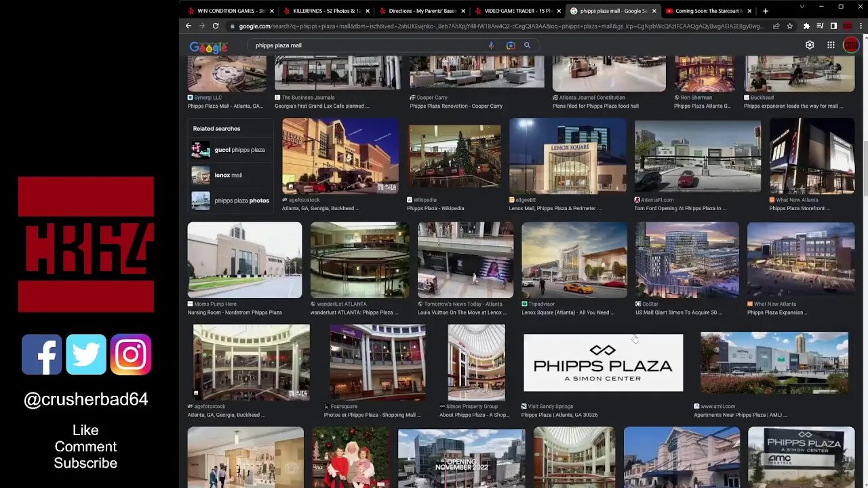Open the Google apps grid
Viewport: 868px width, 488px height.
pyautogui.click(x=831, y=45)
